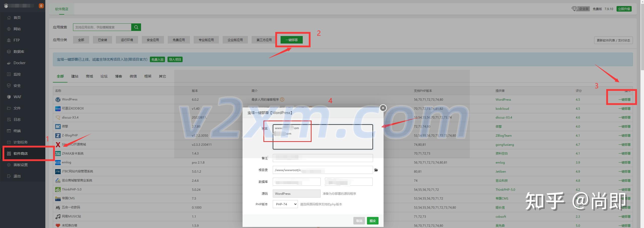Click the 取消 cancel button
644x228 pixels.
[x=359, y=221]
